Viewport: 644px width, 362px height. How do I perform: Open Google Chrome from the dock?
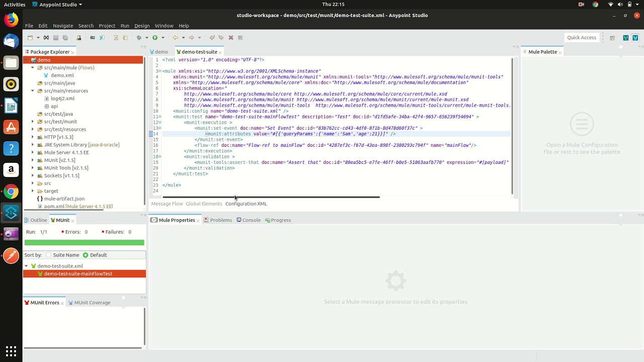click(x=11, y=192)
